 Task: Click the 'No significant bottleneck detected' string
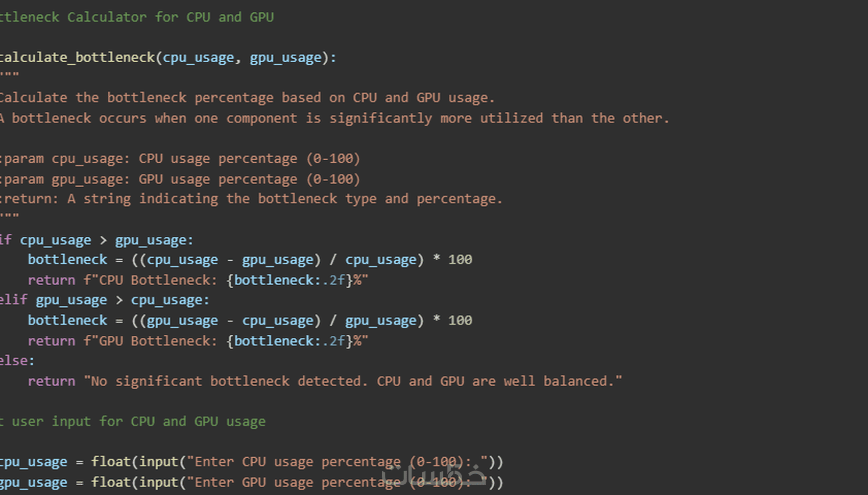point(353,381)
